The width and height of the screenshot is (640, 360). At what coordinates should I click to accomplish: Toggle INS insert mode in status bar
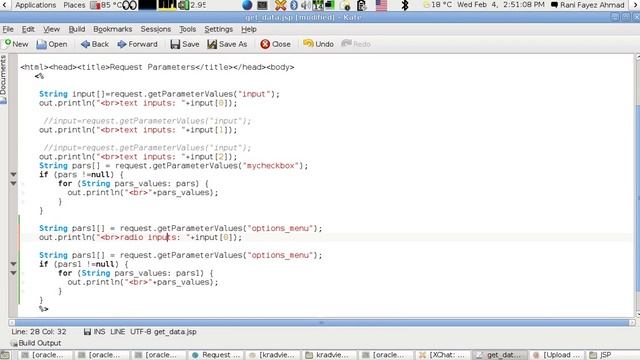99,332
